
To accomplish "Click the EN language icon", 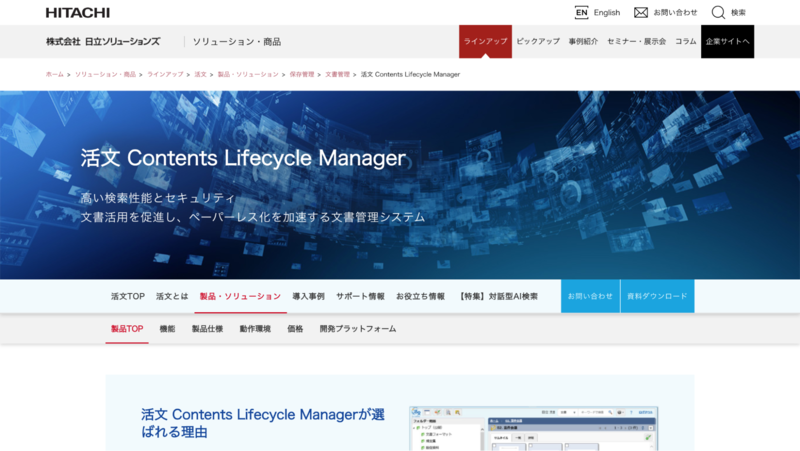I will 582,12.
